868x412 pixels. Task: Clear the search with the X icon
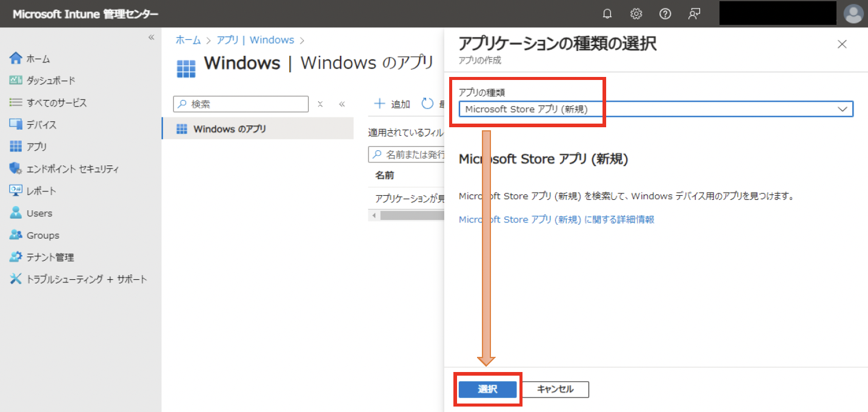pyautogui.click(x=320, y=104)
